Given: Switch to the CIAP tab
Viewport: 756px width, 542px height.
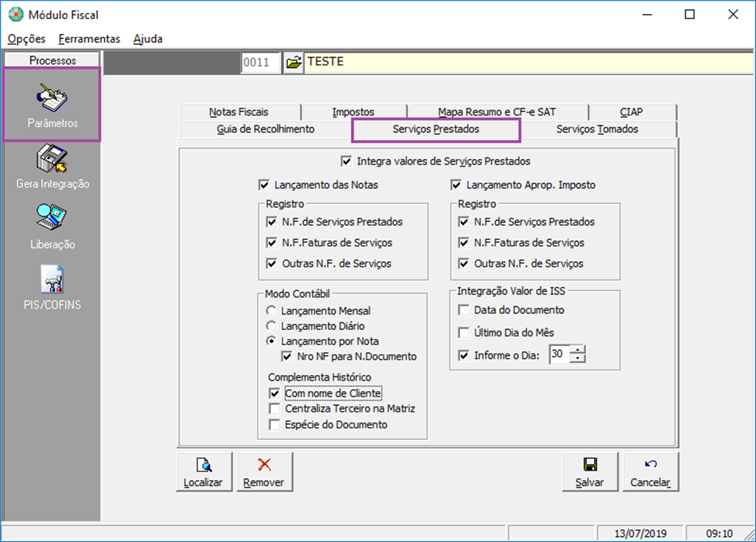Looking at the screenshot, I should click(632, 112).
